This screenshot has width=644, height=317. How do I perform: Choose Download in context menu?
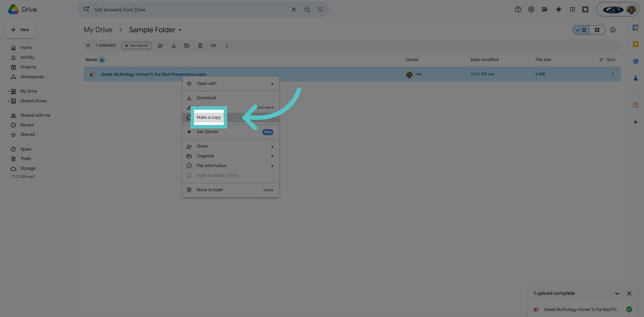[x=231, y=98]
